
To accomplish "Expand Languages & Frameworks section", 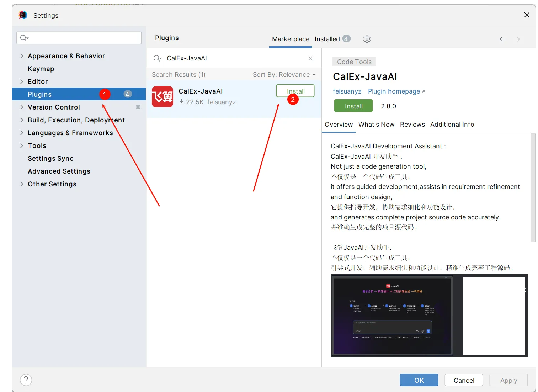I will pyautogui.click(x=22, y=133).
